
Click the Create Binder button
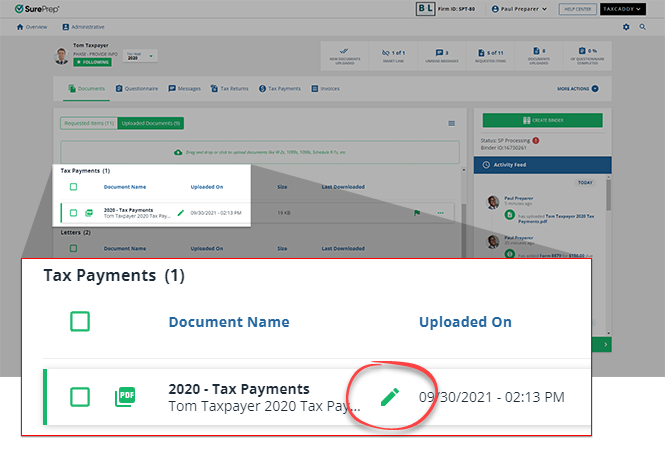pos(542,120)
